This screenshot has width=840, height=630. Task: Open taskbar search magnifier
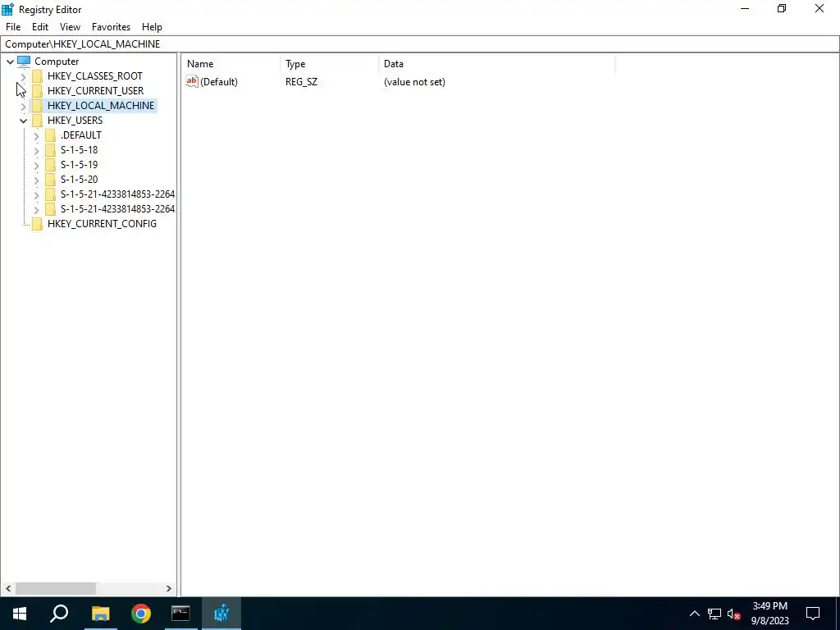pos(59,614)
